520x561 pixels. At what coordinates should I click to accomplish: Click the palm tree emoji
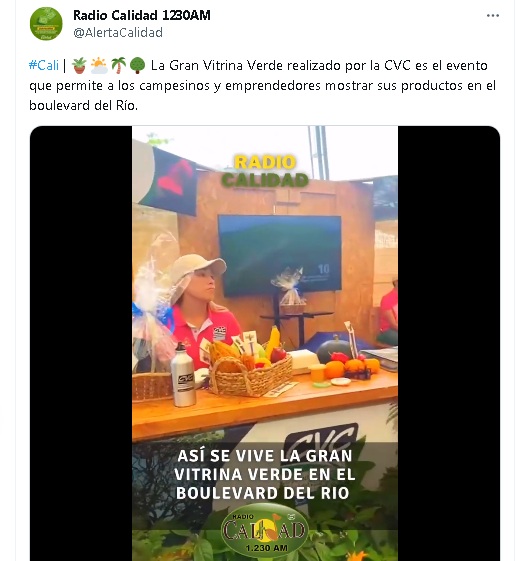coord(118,65)
